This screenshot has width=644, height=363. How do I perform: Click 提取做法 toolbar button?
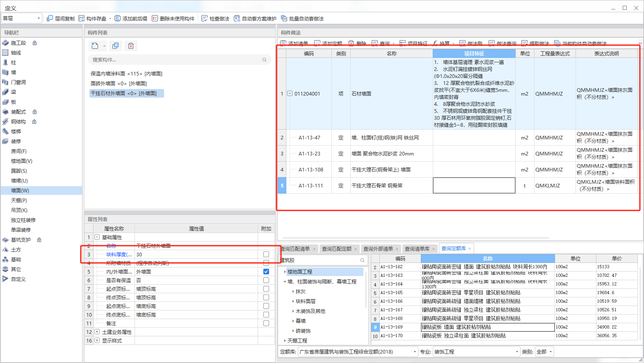click(x=535, y=43)
